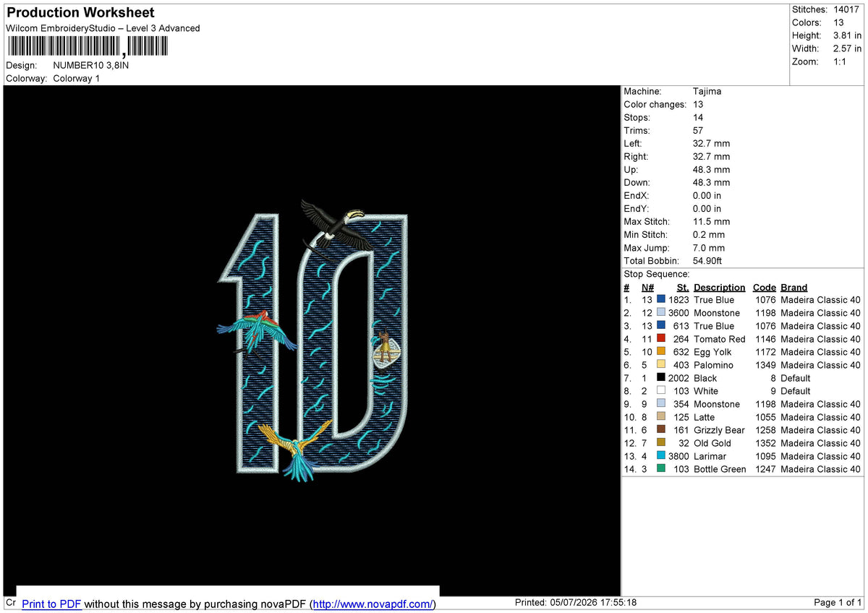Open the novapdf.com website link
The height and width of the screenshot is (613, 868).
373,604
